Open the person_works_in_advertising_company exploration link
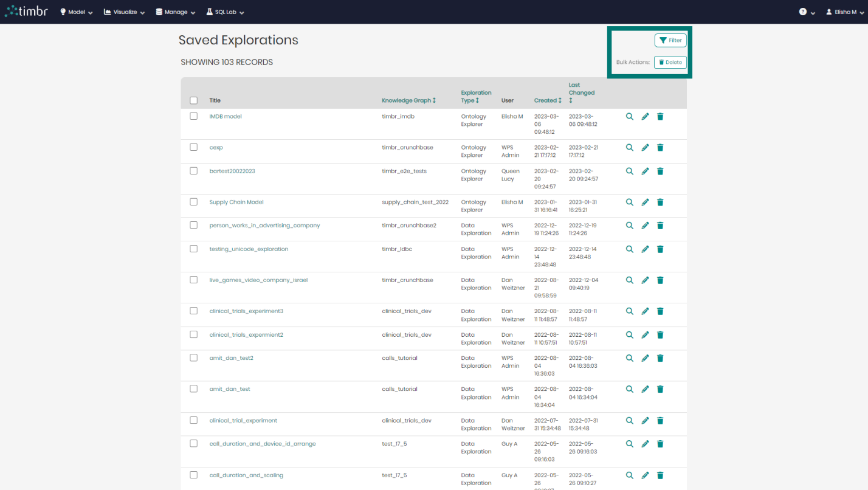 point(264,225)
